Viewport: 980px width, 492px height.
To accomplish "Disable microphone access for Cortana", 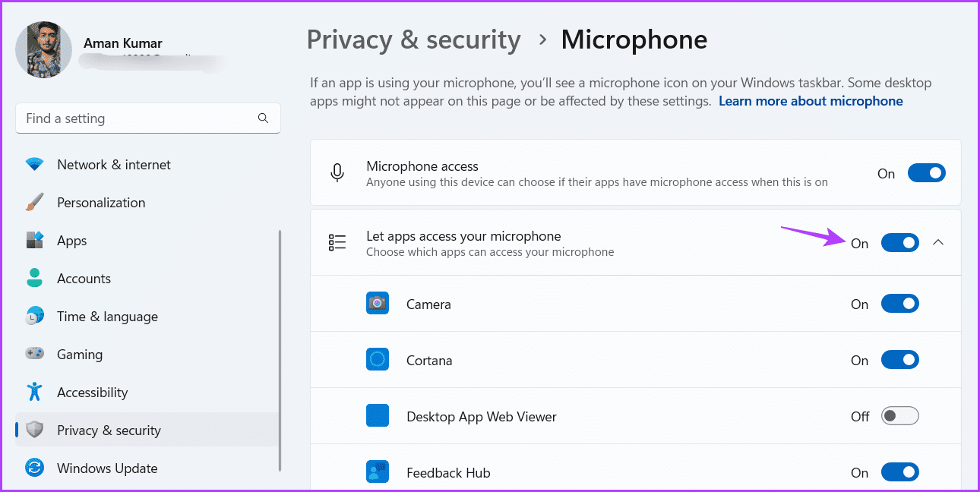I will tap(900, 360).
